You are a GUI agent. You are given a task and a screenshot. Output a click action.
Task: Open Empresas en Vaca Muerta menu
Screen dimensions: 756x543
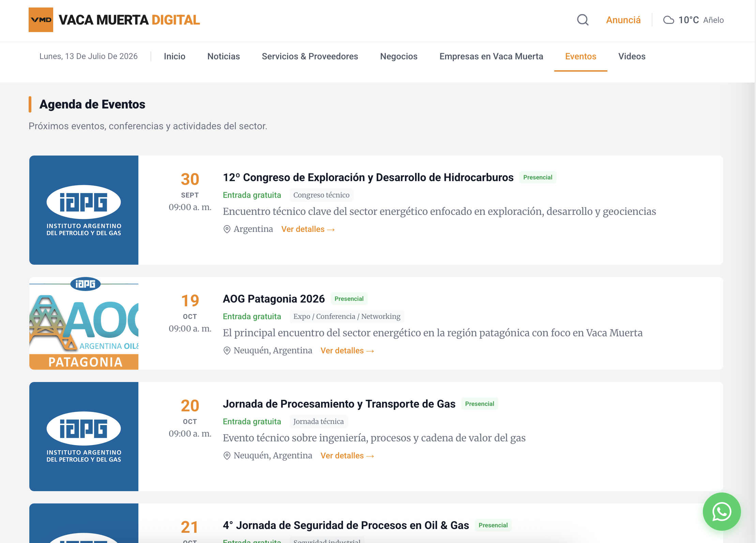[491, 56]
